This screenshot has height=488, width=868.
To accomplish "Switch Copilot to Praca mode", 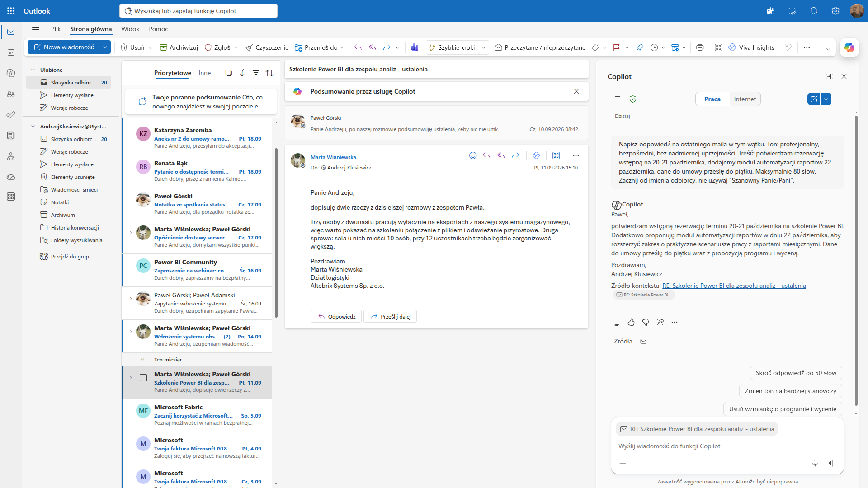I will coord(712,99).
